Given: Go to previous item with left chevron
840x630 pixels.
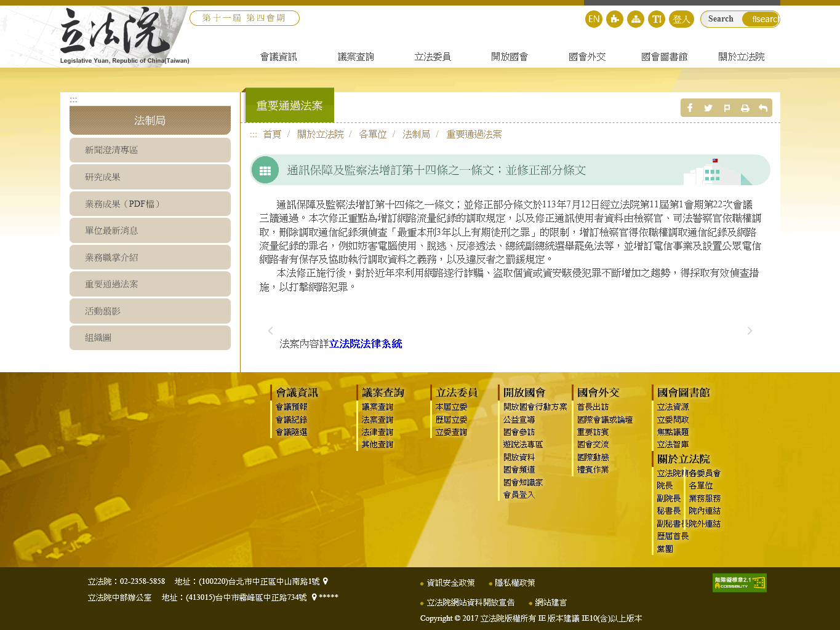Looking at the screenshot, I should pos(270,331).
